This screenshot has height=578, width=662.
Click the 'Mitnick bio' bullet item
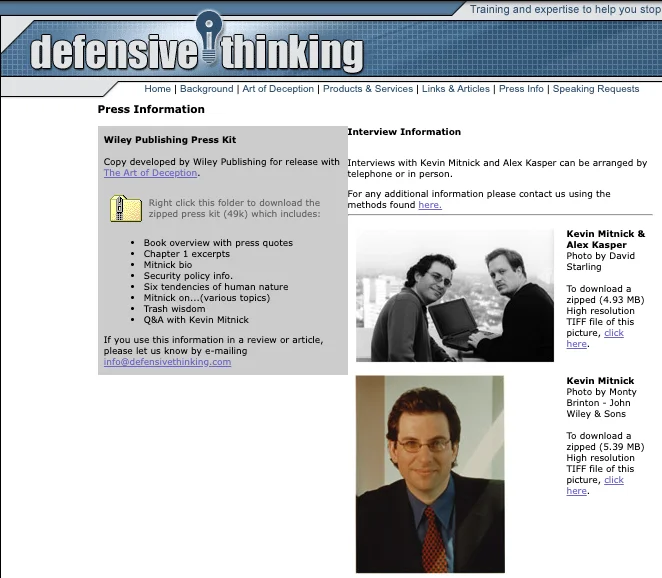pos(168,265)
